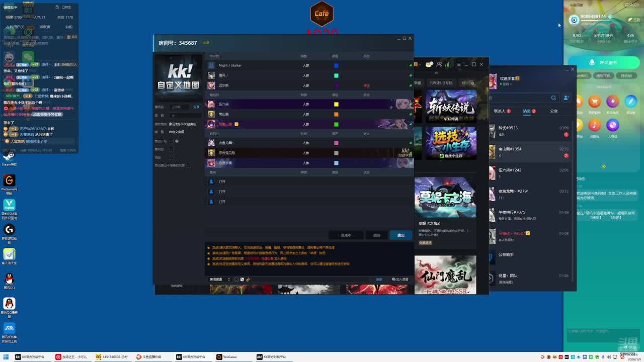This screenshot has width=644, height=362.
Task: Switch to the 公会 tab
Action: point(553,111)
